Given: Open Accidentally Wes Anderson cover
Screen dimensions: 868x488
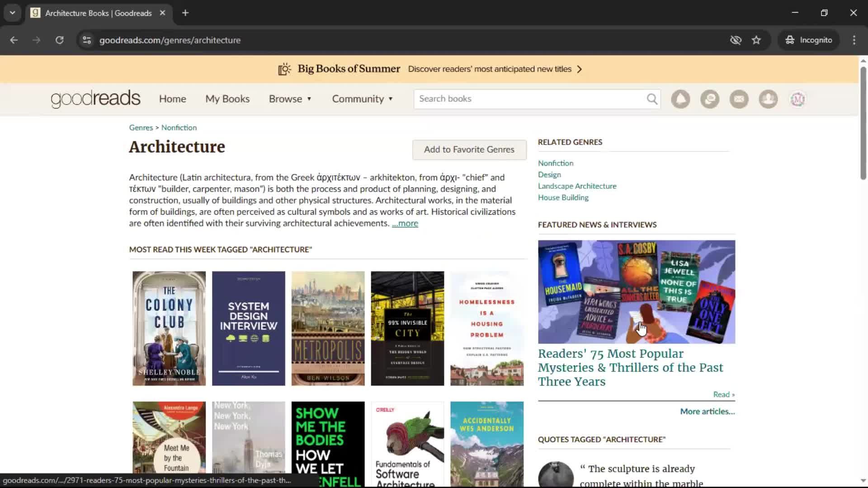Looking at the screenshot, I should coord(487,444).
